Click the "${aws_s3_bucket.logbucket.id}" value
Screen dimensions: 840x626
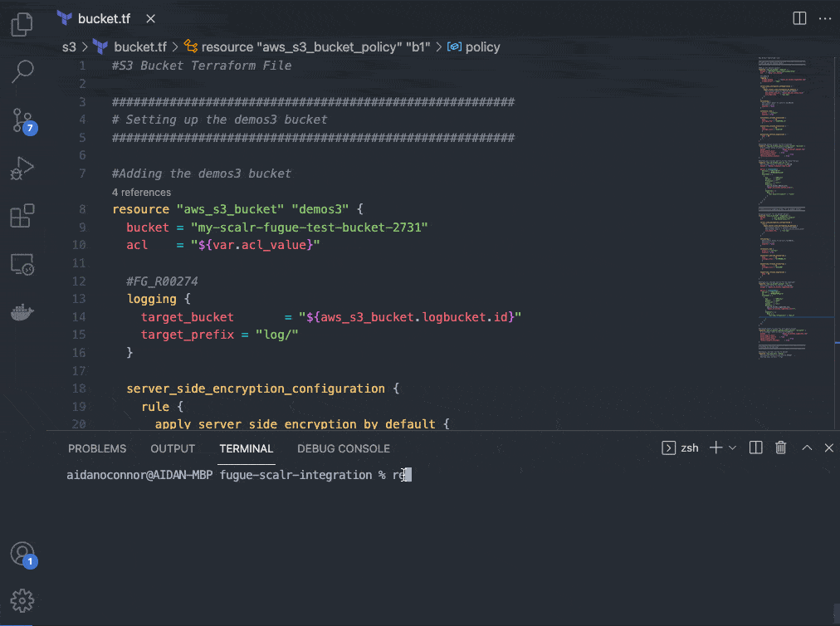[410, 317]
